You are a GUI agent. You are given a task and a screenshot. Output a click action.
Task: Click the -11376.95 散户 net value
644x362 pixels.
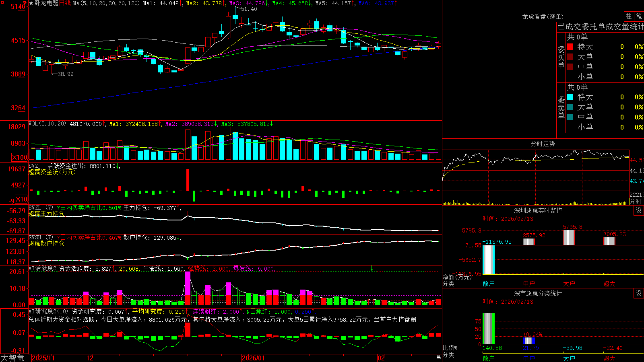coord(497,242)
